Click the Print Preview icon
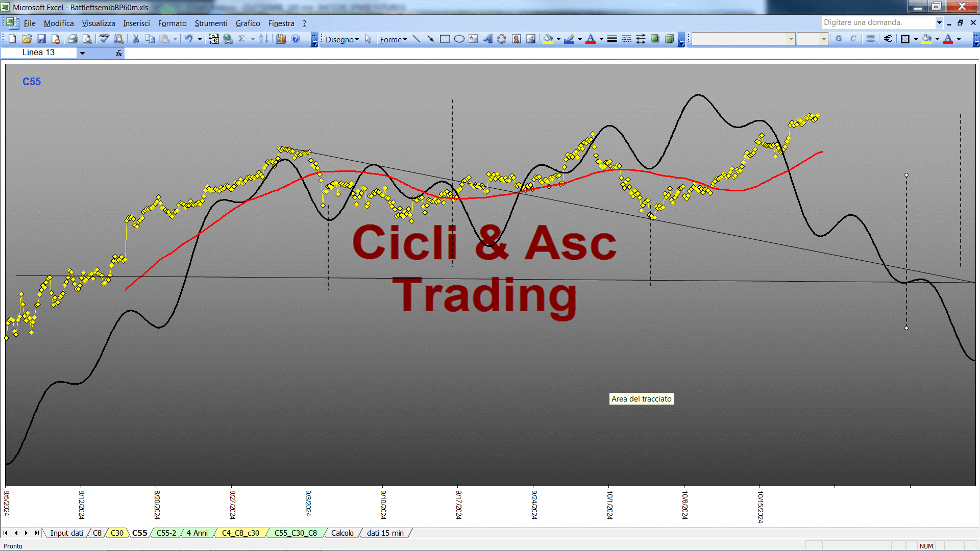980x551 pixels. pos(87,39)
